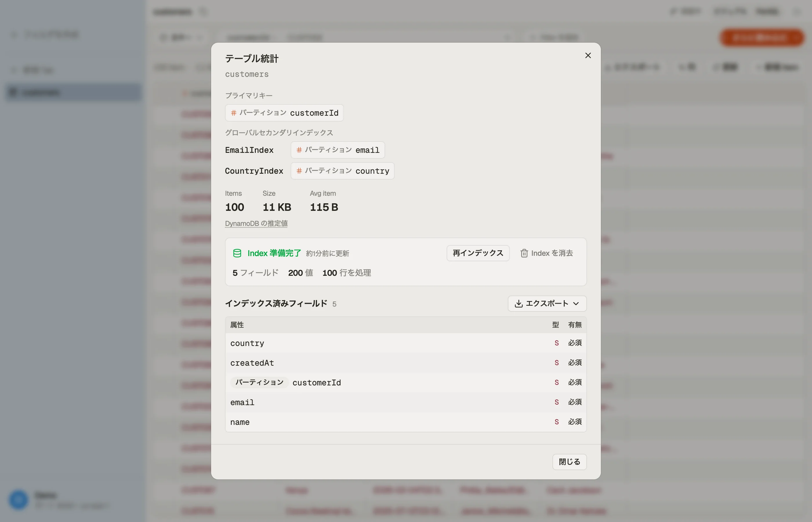
Task: Click the hash icon in customerId chip
Action: pos(233,113)
